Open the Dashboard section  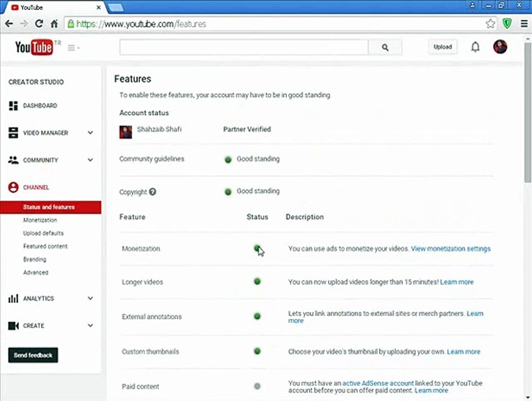tap(40, 105)
